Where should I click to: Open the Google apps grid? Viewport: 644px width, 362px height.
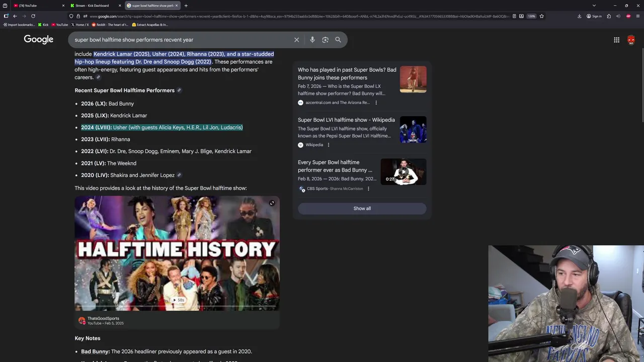click(x=616, y=40)
